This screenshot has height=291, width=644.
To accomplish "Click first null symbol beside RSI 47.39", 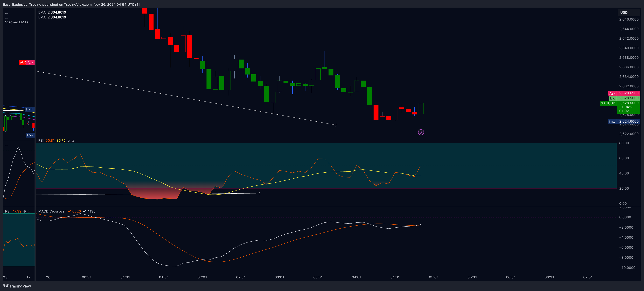I will click(24, 211).
